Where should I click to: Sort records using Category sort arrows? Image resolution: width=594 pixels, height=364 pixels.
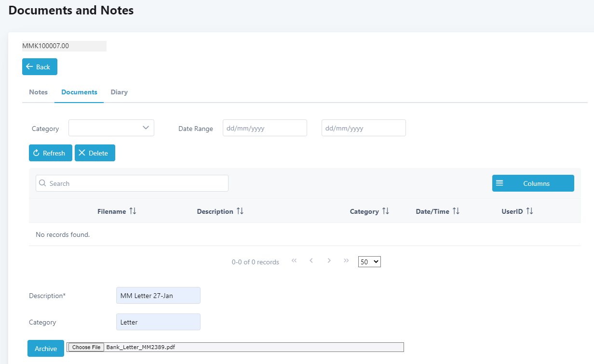coord(386,211)
